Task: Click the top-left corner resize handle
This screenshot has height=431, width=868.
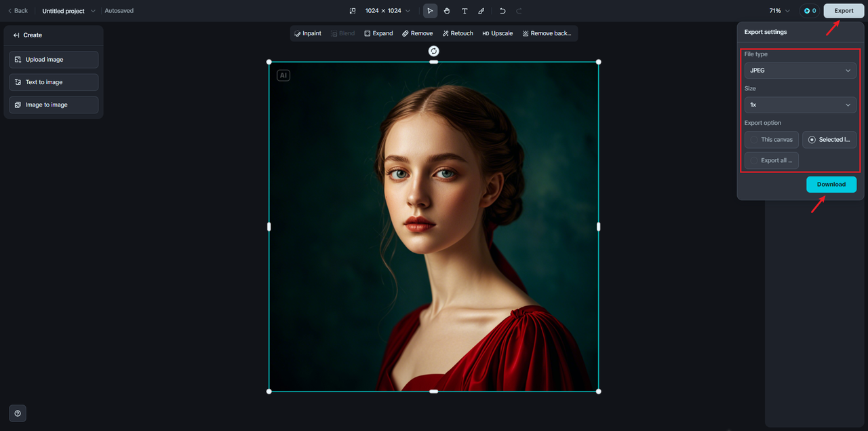Action: pos(269,62)
